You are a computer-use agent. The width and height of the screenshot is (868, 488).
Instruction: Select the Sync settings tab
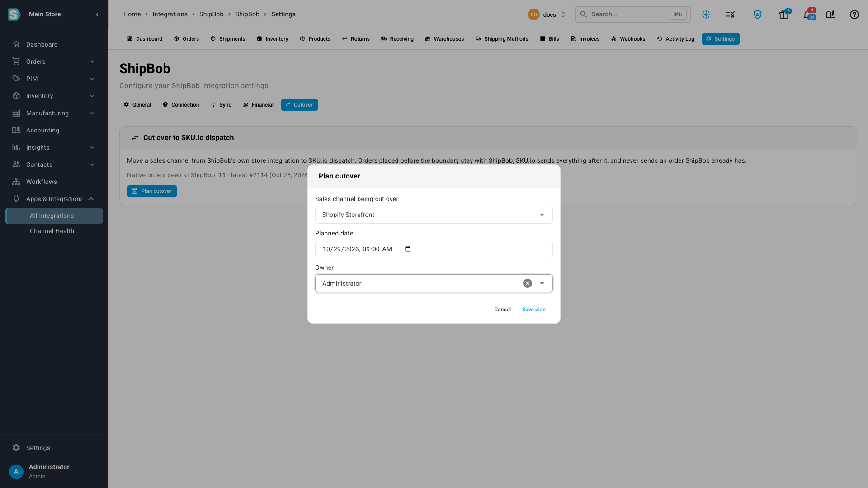(221, 105)
